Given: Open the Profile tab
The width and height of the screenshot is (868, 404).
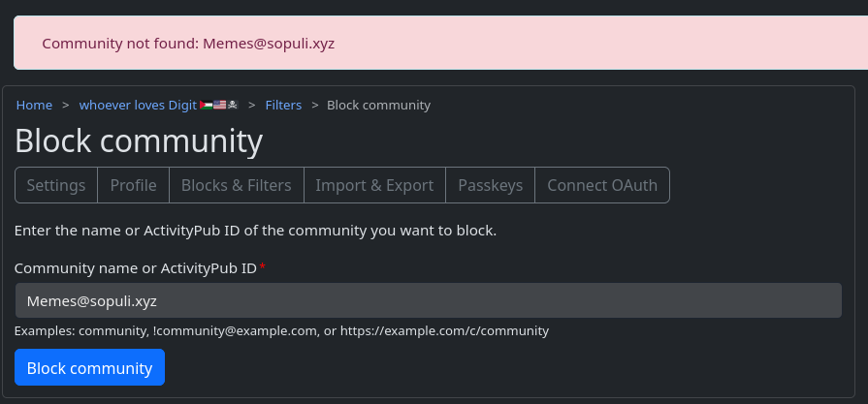Looking at the screenshot, I should click(133, 185).
